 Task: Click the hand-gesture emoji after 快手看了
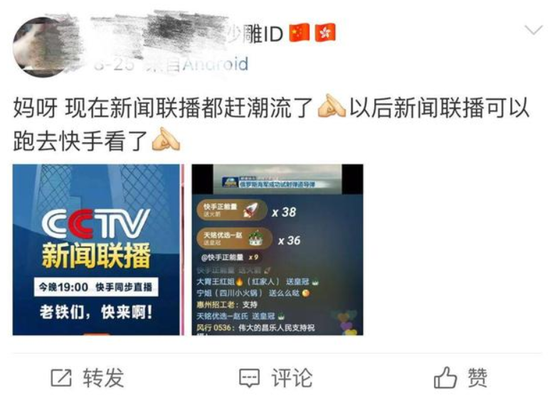click(166, 139)
